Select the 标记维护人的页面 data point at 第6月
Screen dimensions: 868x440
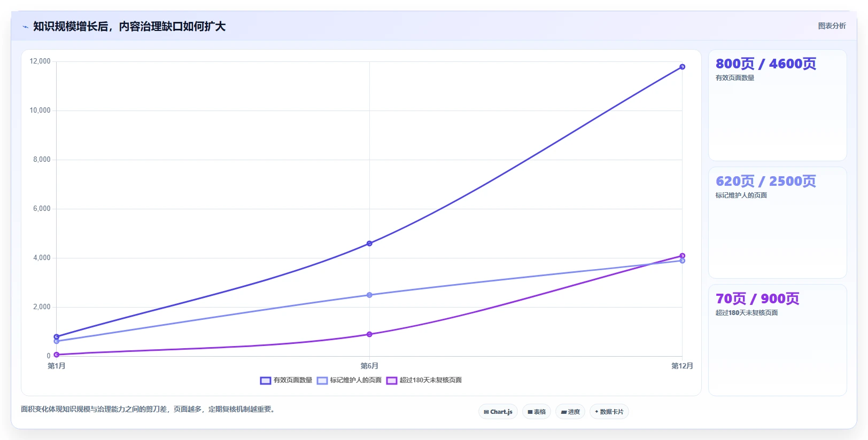(x=369, y=295)
